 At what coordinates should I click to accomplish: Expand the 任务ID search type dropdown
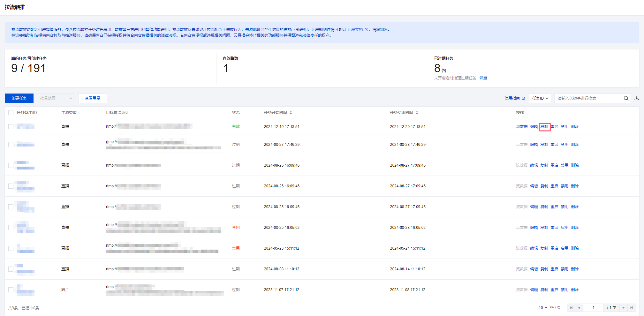[x=540, y=98]
